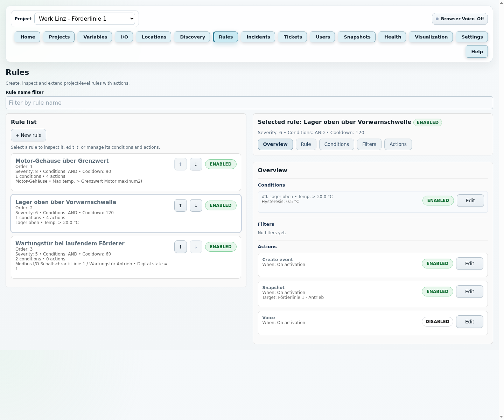504x420 pixels.
Task: Go to the Home nav tab
Action: tap(28, 37)
